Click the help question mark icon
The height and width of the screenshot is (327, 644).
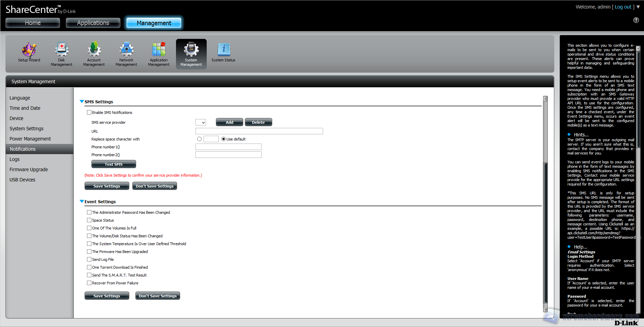click(x=636, y=20)
